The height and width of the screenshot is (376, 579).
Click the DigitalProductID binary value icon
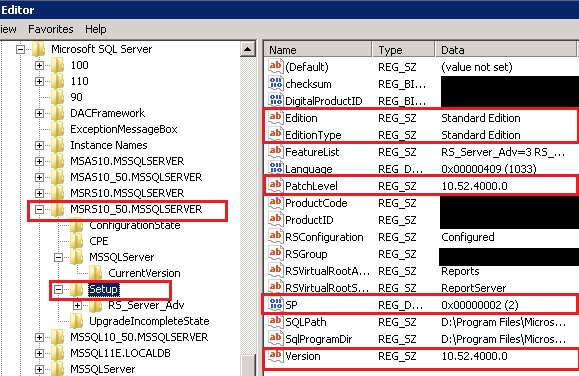pos(275,100)
